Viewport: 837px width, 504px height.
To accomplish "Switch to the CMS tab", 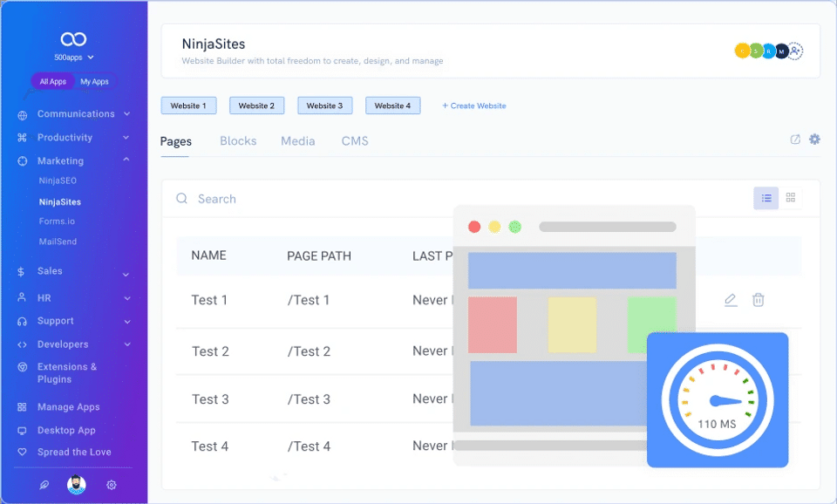I will point(355,141).
